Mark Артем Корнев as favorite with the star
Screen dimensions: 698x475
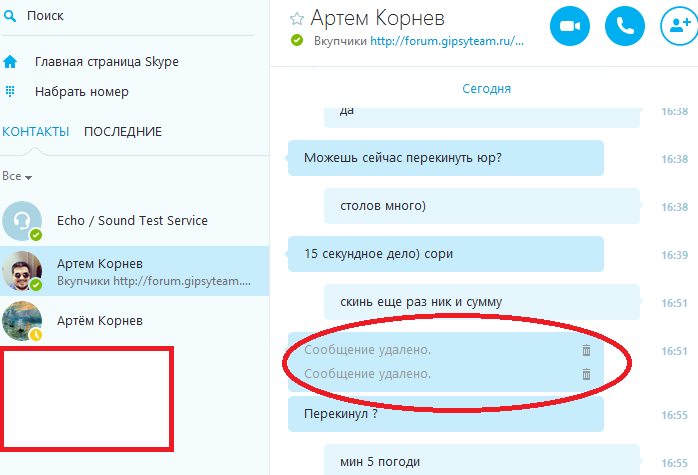[297, 19]
